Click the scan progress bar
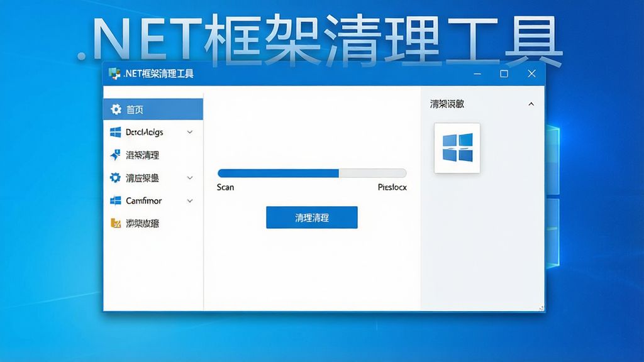 pos(312,173)
